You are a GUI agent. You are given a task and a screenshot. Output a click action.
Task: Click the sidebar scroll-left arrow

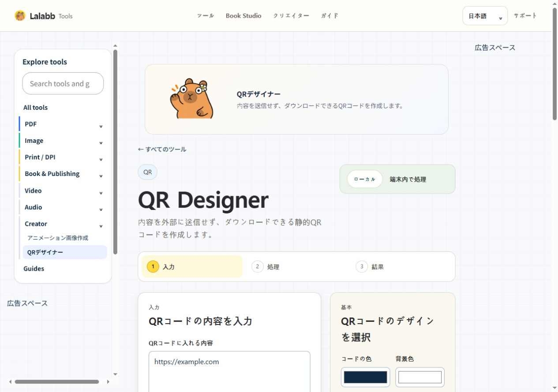point(10,382)
